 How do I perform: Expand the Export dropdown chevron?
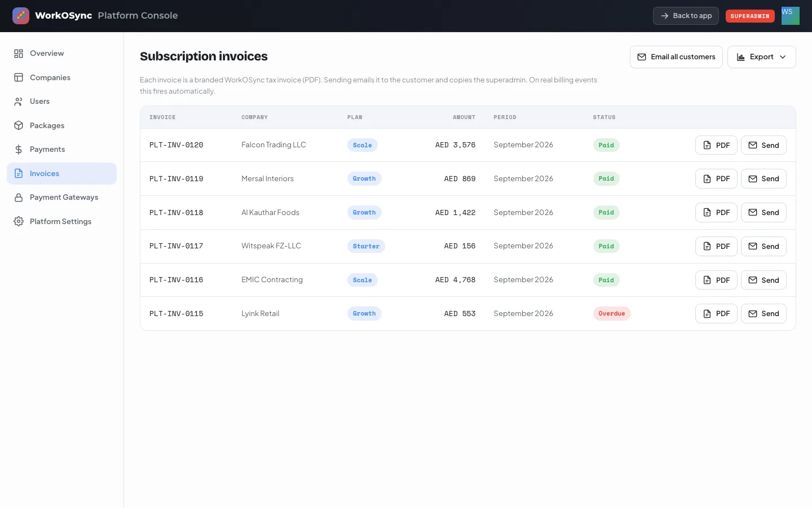(x=783, y=57)
